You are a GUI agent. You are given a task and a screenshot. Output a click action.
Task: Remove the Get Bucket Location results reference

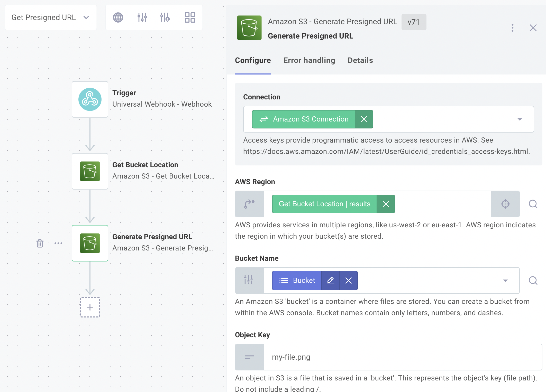click(x=386, y=204)
